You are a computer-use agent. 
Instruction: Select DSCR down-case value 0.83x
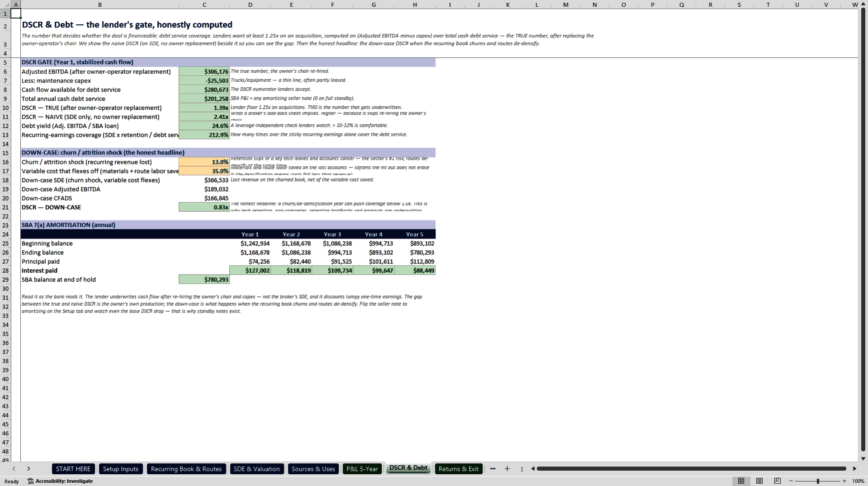coord(204,207)
